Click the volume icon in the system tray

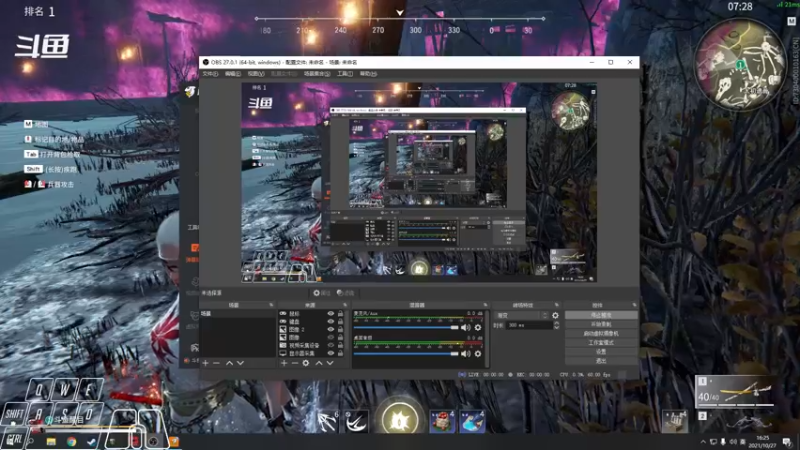coord(733,442)
